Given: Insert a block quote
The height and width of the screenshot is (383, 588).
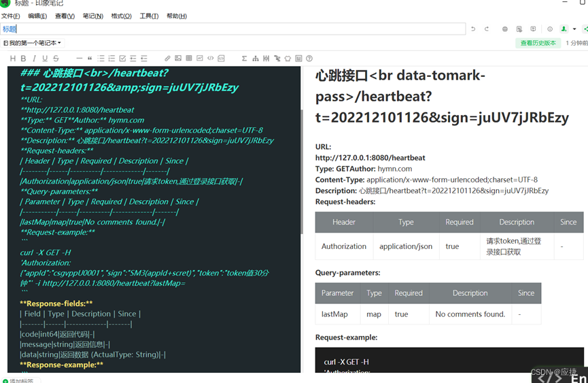Looking at the screenshot, I should point(90,59).
